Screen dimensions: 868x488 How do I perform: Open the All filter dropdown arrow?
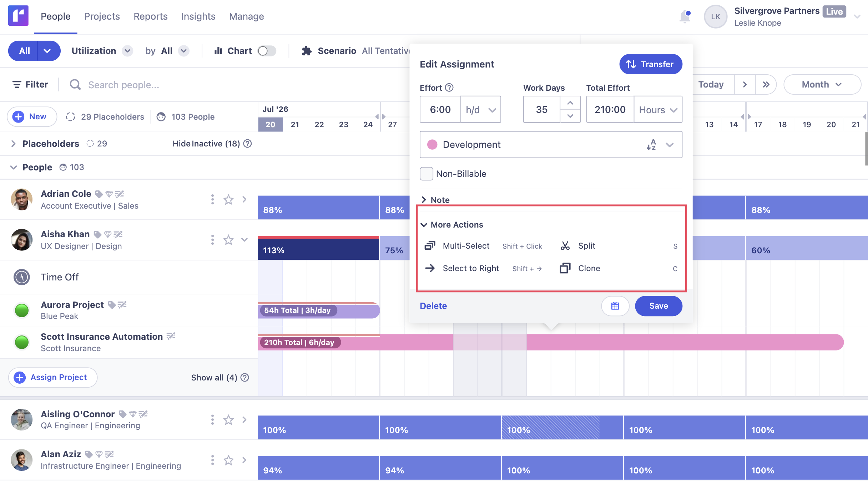(x=47, y=51)
